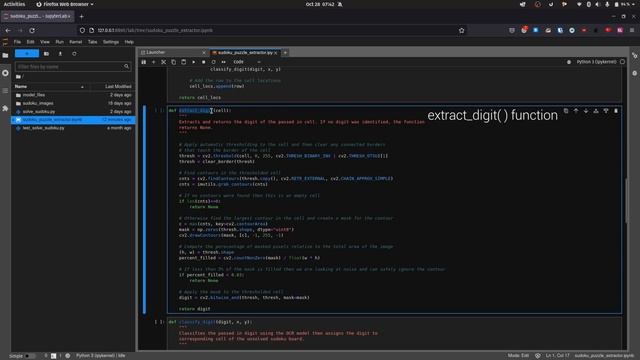Create a new folder in file browser
The width and height of the screenshot is (640, 360).
coord(47,53)
